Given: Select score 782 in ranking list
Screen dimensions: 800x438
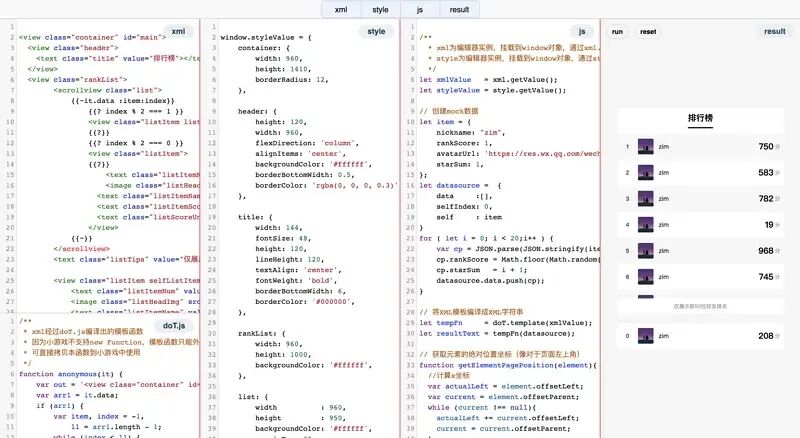Looking at the screenshot, I should tap(766, 199).
